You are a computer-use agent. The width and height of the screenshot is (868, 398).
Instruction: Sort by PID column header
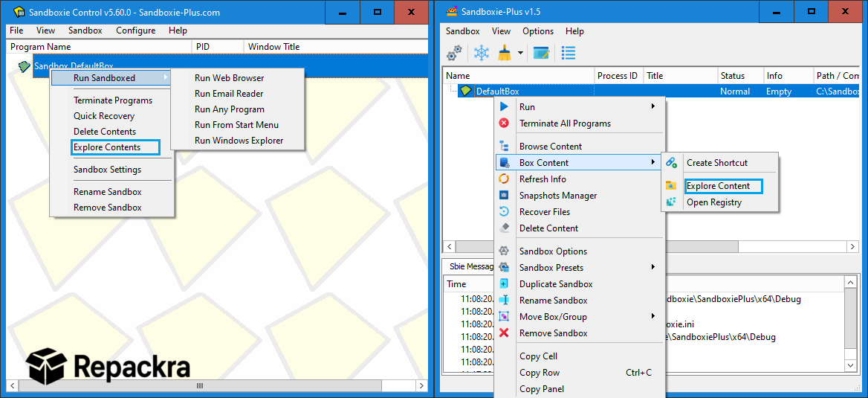point(218,47)
